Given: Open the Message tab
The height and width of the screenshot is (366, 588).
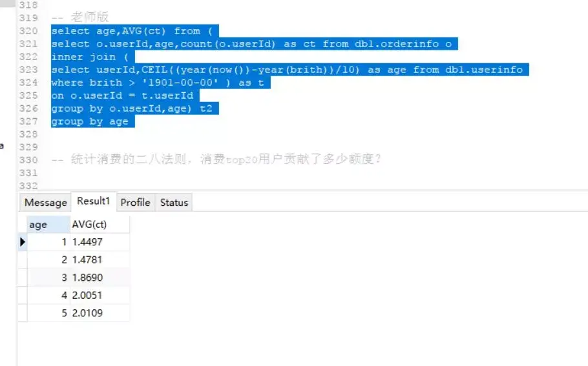Looking at the screenshot, I should [x=45, y=202].
